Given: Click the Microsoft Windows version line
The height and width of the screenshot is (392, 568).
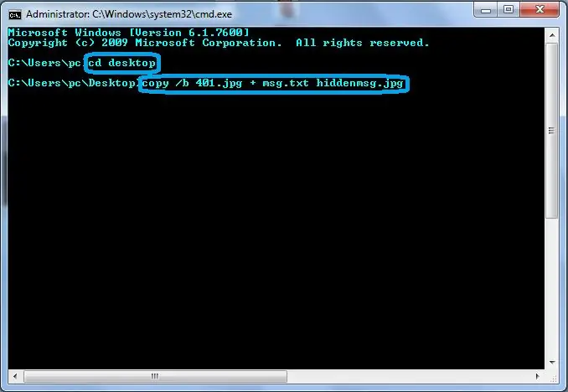Looking at the screenshot, I should tap(129, 33).
